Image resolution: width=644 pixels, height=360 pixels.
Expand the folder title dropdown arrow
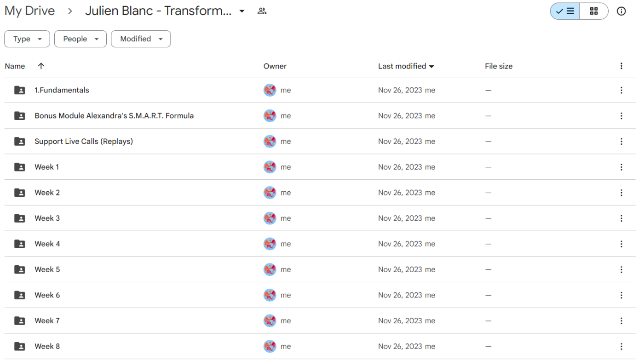pos(242,11)
